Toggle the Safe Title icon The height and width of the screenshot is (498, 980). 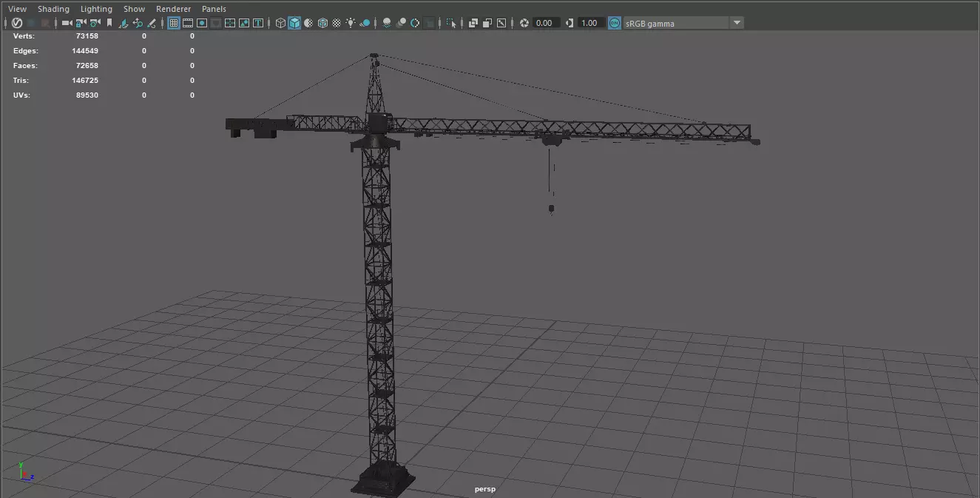click(x=258, y=23)
